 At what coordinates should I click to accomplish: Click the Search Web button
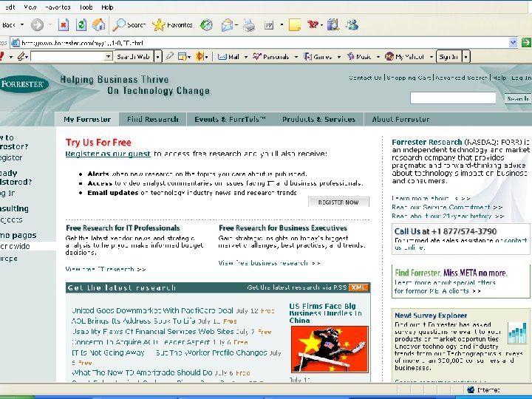(x=134, y=57)
